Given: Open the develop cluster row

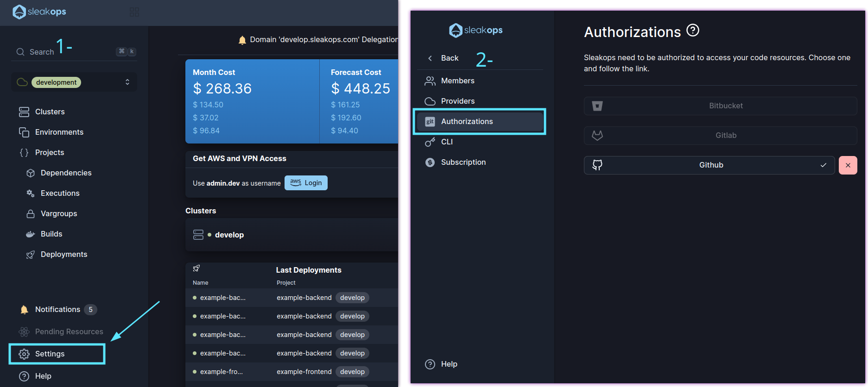Looking at the screenshot, I should pos(292,235).
